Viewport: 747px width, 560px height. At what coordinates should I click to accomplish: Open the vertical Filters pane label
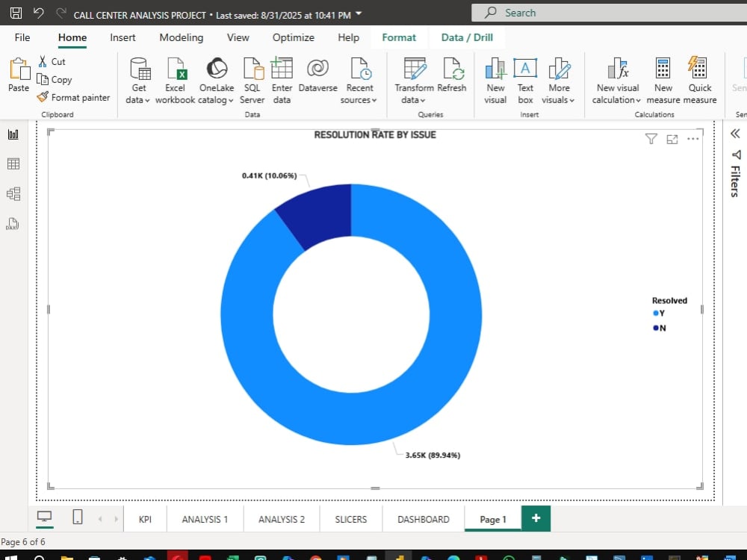(x=735, y=181)
